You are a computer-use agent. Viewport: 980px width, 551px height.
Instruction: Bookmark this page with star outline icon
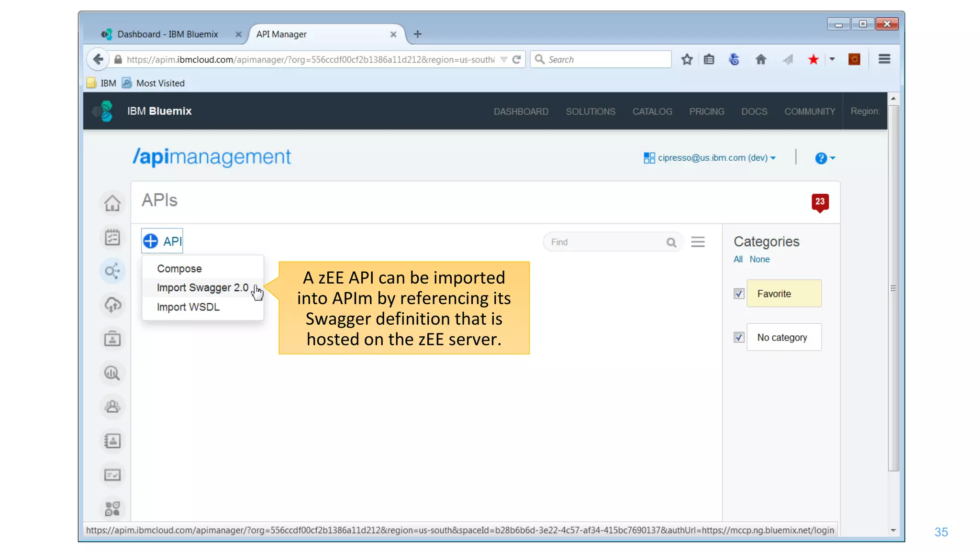(x=687, y=59)
